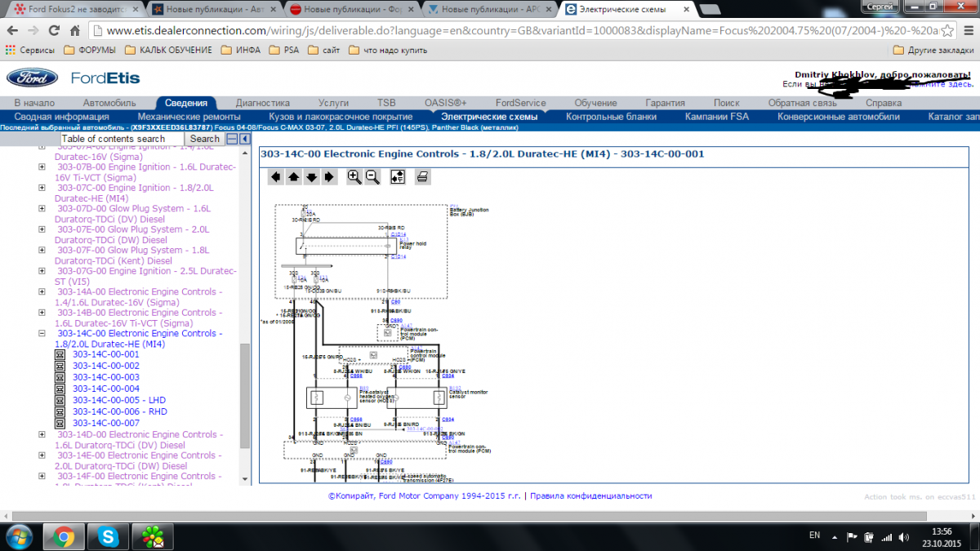980x551 pixels.
Task: Pan the wiring diagram down with arrow icon
Action: (311, 177)
